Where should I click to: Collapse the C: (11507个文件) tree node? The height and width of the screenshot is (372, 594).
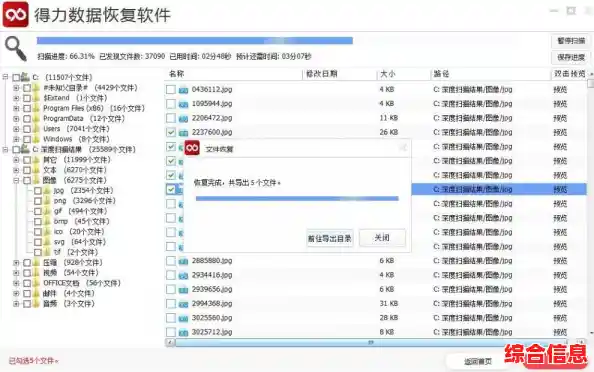(x=5, y=77)
